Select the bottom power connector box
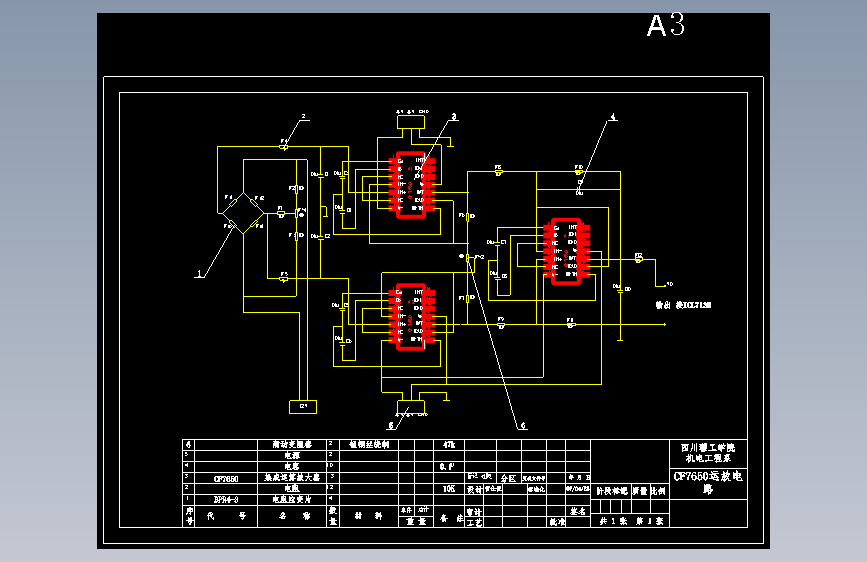 point(411,407)
